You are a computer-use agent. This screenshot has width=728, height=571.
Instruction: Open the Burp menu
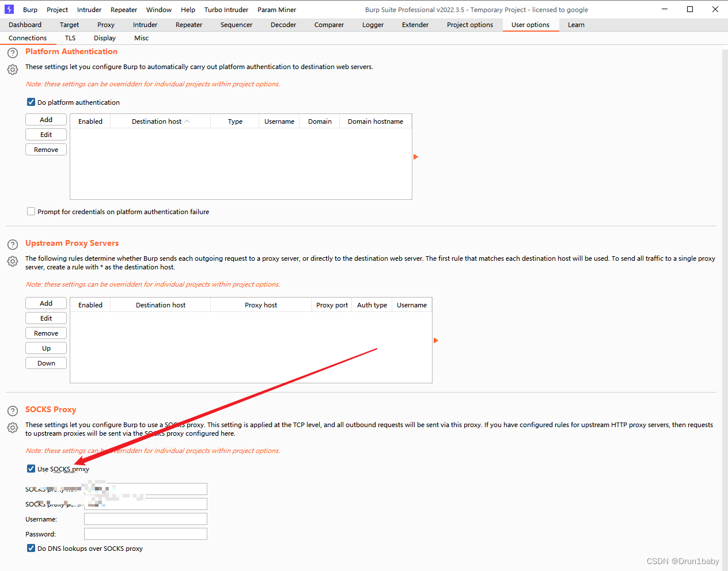30,10
